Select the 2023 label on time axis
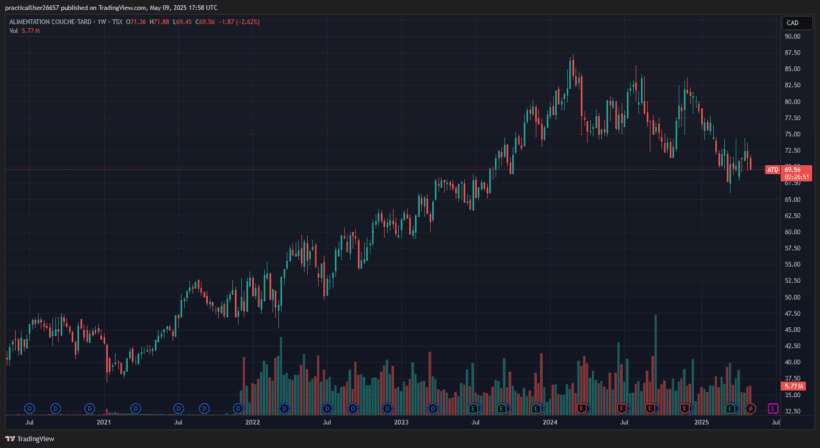The width and height of the screenshot is (820, 448). [401, 423]
